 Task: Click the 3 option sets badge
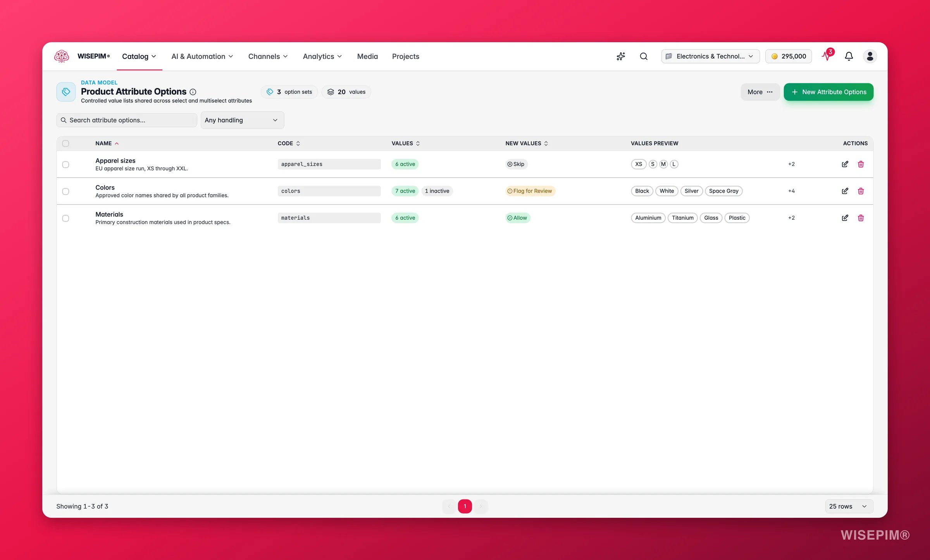pyautogui.click(x=289, y=92)
